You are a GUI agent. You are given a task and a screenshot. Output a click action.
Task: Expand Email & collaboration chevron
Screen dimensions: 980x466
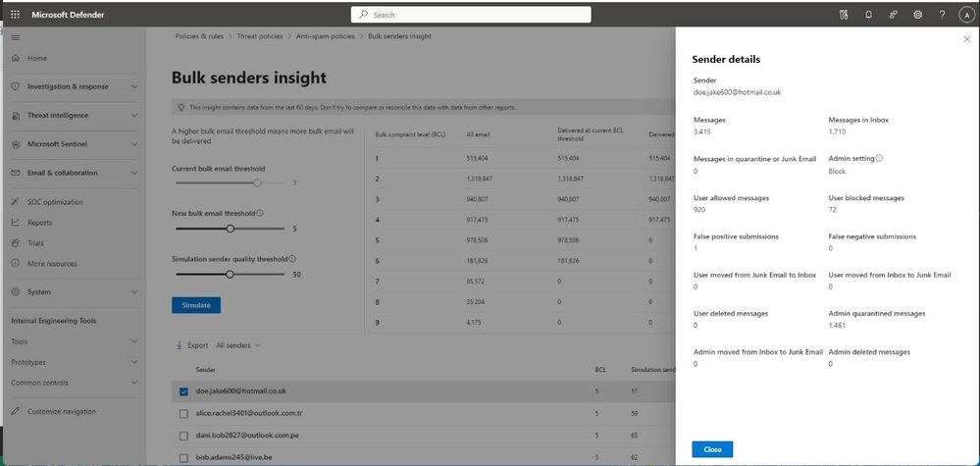pos(134,173)
